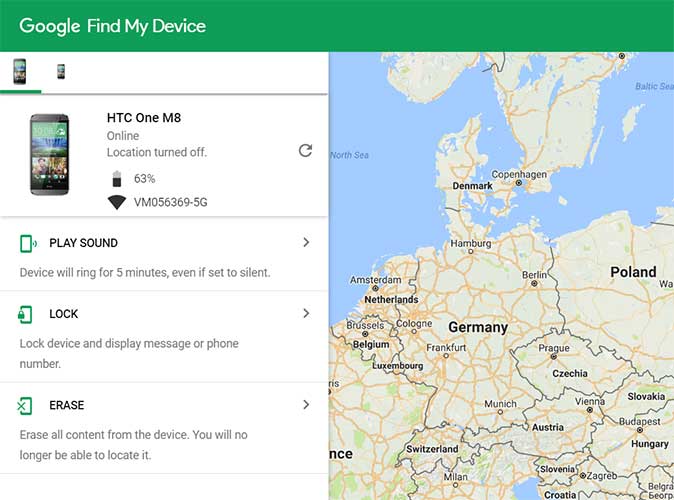This screenshot has width=674, height=500.
Task: Click Budapest on the map
Action: point(640,421)
